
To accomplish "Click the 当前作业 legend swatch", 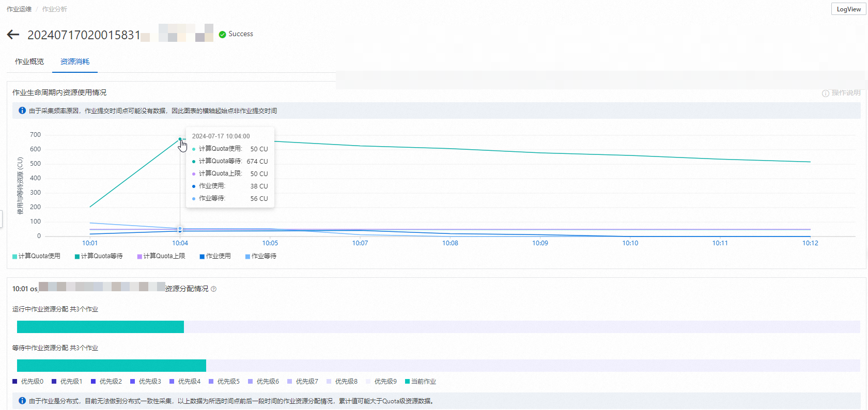I will pos(408,382).
